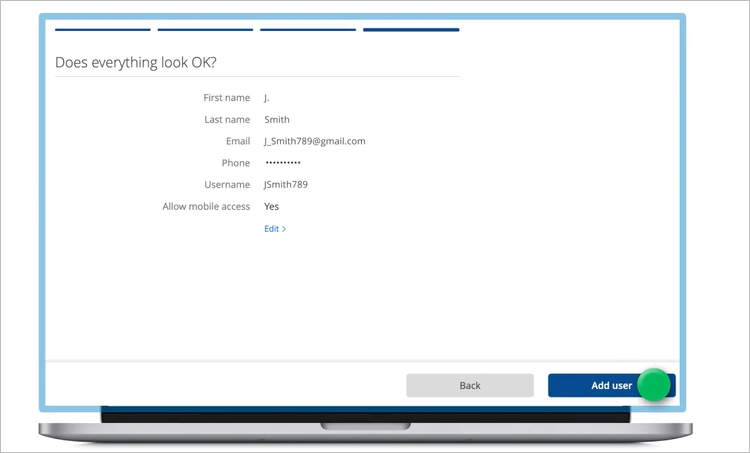Click the Username field label
Screen dimensions: 750x453
(227, 185)
